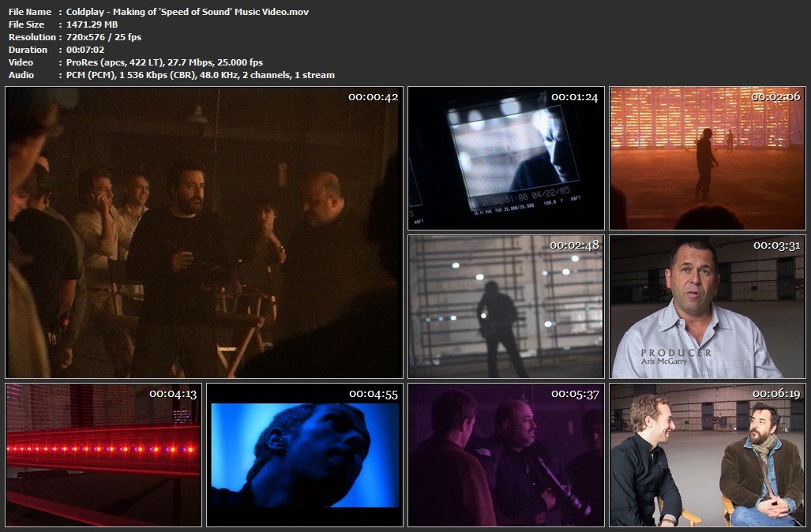Image resolution: width=811 pixels, height=532 pixels.
Task: Click the 00:05:37 timestamp overlay
Action: 575,394
